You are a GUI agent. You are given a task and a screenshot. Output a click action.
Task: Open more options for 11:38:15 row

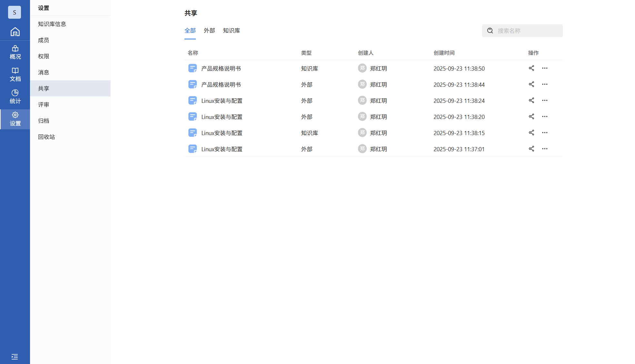[544, 133]
